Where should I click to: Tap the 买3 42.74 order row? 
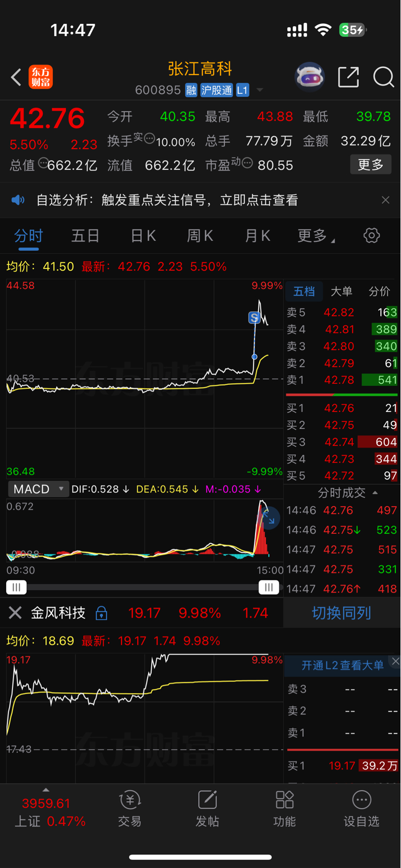342,442
